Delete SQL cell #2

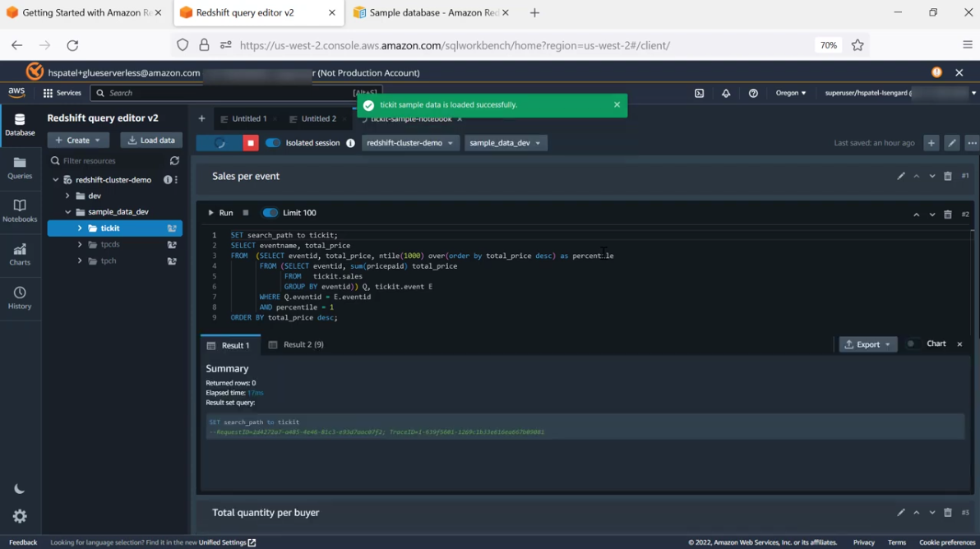pyautogui.click(x=947, y=215)
